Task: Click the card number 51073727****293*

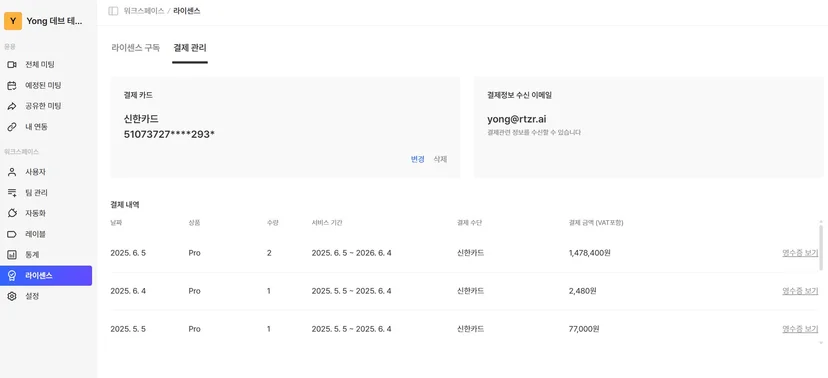Action: click(169, 134)
